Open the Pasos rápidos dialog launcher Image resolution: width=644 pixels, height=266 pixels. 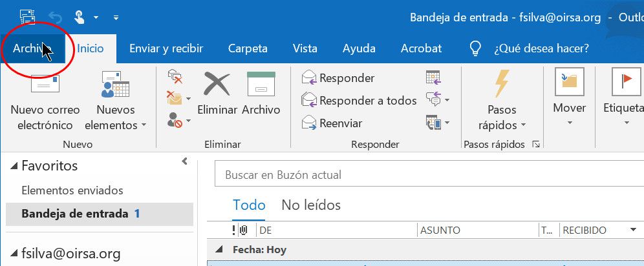pos(535,145)
